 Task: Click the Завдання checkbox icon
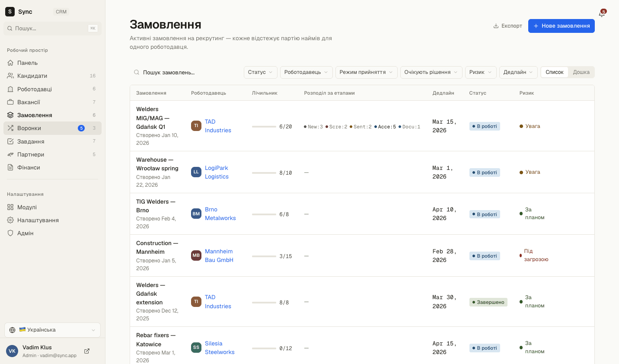[x=10, y=141]
